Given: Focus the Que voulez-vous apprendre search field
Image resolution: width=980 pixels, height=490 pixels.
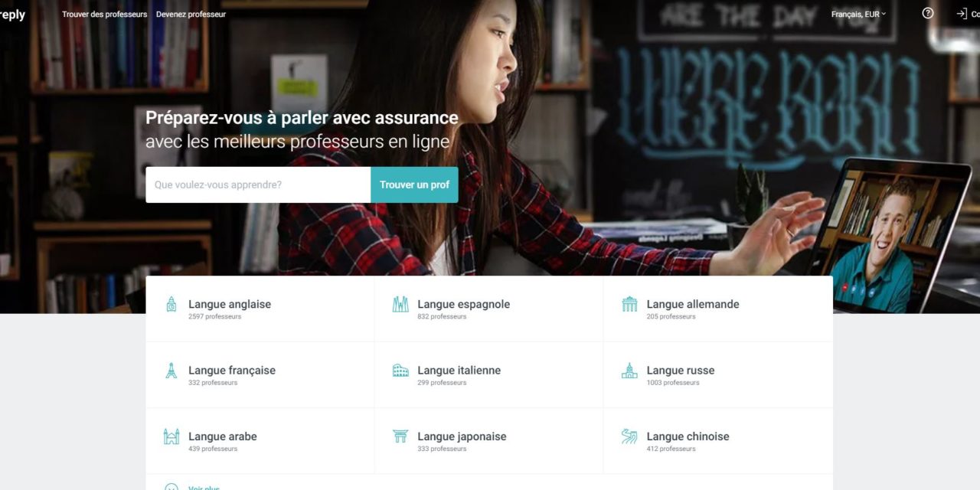Looking at the screenshot, I should [x=258, y=185].
